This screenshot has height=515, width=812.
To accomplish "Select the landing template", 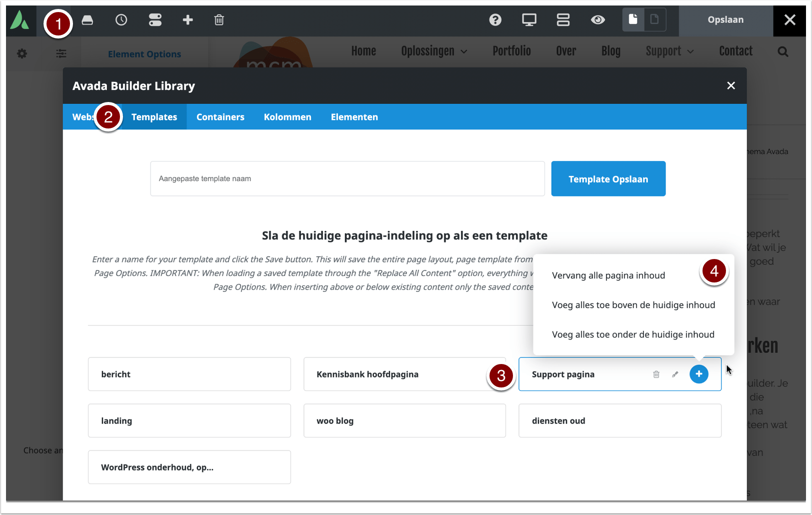I will point(189,420).
